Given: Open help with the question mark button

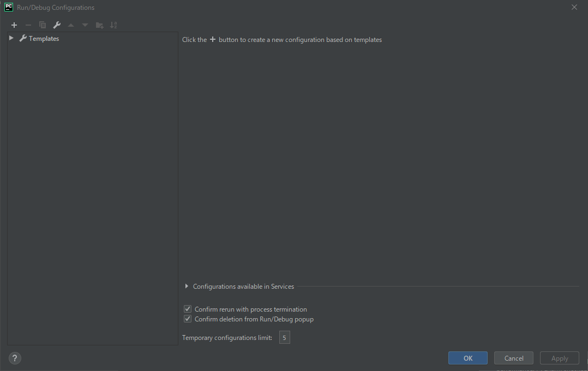Looking at the screenshot, I should tap(15, 358).
